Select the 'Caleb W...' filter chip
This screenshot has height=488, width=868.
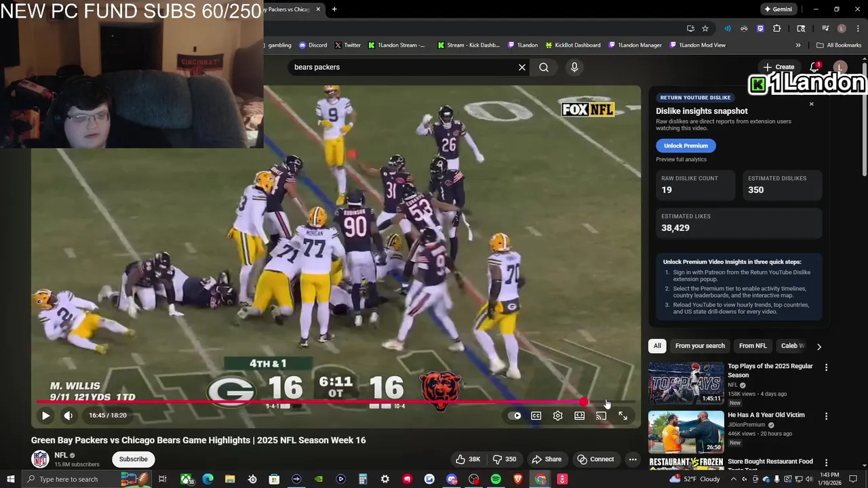[x=792, y=346]
